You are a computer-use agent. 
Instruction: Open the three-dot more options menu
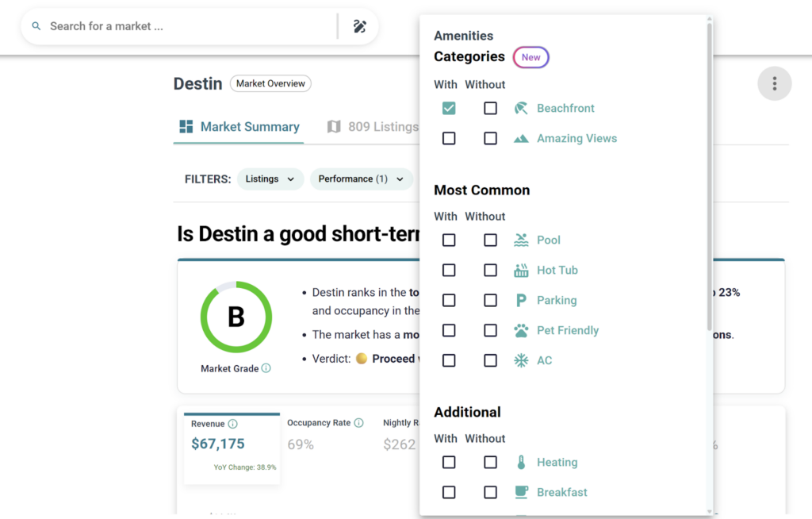coord(774,83)
